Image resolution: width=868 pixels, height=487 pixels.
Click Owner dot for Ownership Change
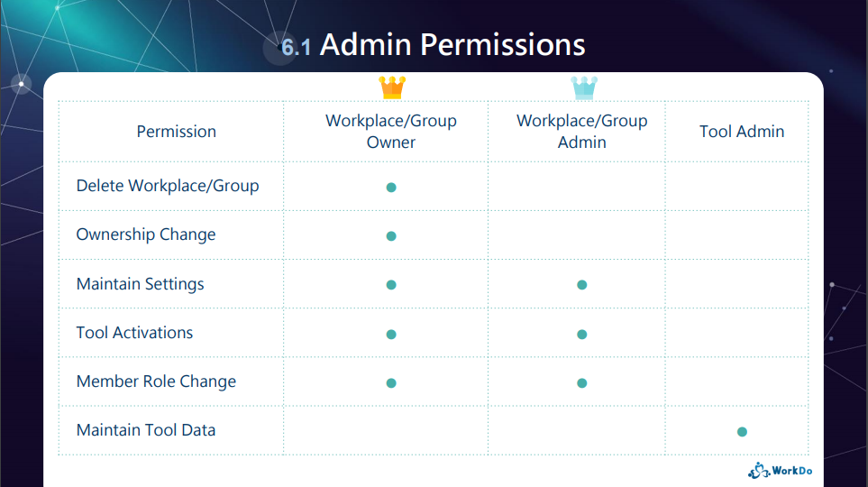coord(391,236)
